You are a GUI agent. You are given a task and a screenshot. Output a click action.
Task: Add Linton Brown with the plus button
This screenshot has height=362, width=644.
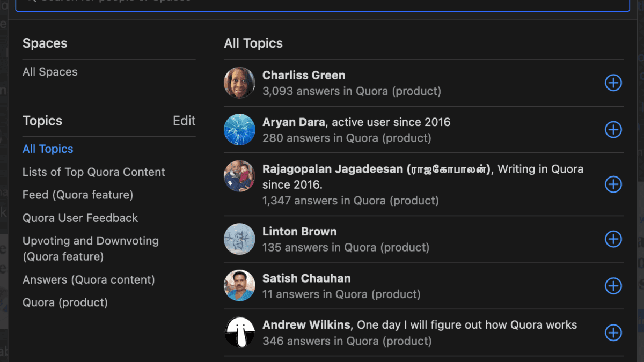coord(613,239)
